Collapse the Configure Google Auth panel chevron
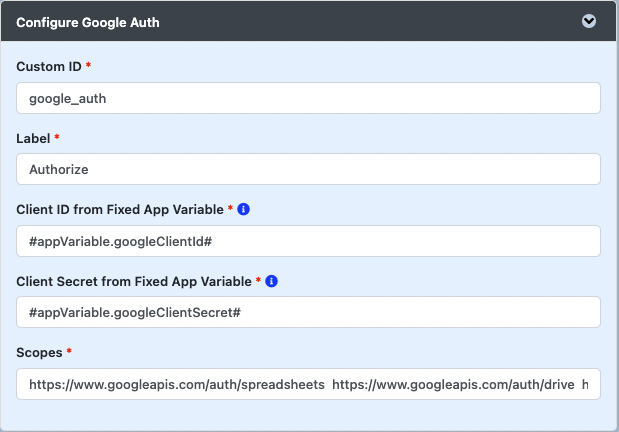This screenshot has width=619, height=432. click(589, 21)
